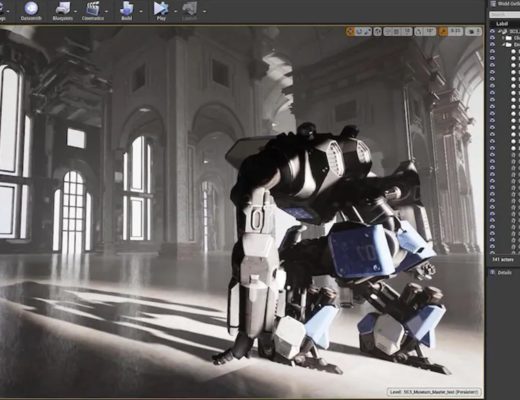This screenshot has height=400, width=520.
Task: Toggle eye icon beside collapsed first folder
Action: [x=492, y=38]
